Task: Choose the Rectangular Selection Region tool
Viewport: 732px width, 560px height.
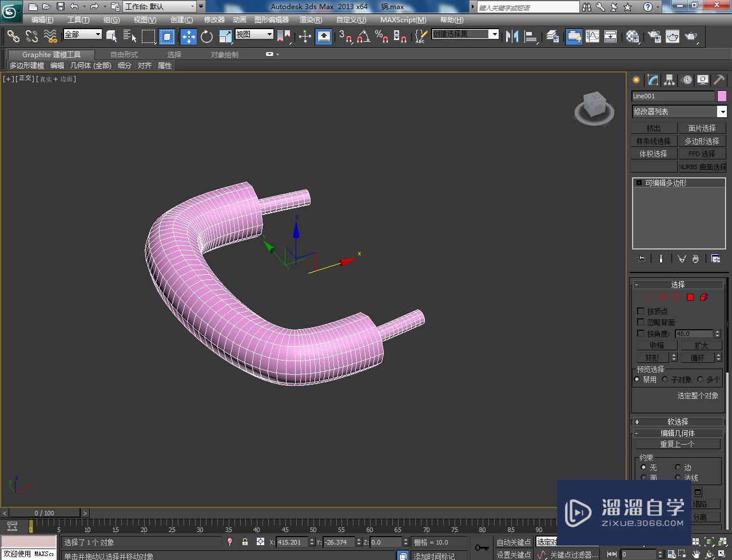Action: 149,37
